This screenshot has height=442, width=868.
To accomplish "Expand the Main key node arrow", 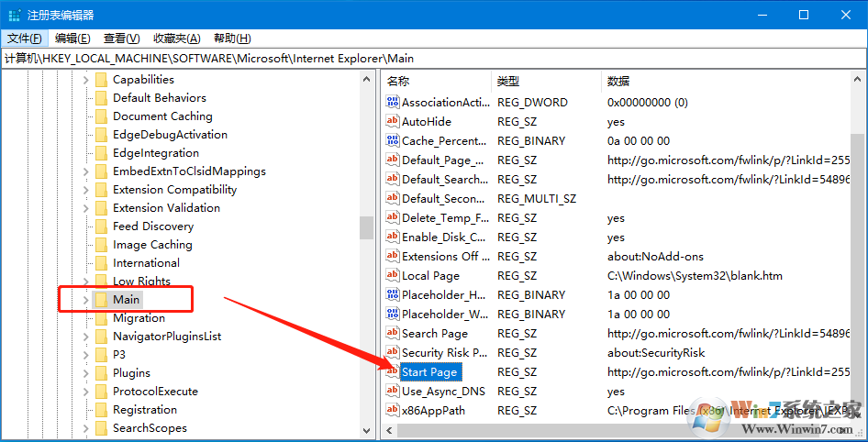I will coord(86,300).
